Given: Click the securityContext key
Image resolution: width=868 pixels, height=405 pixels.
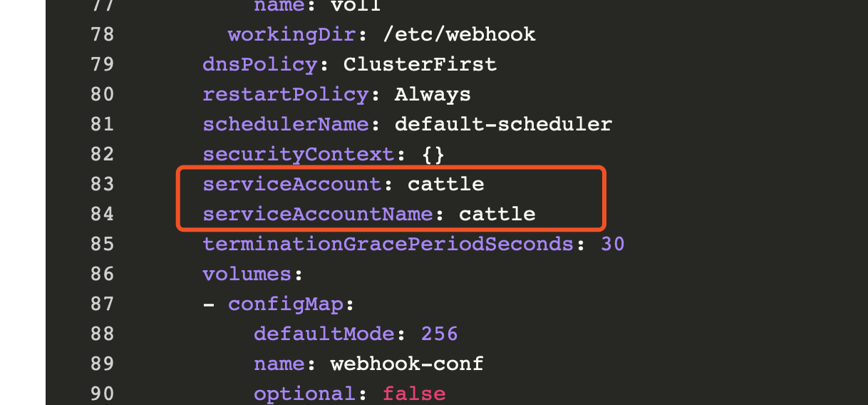Looking at the screenshot, I should tap(299, 154).
